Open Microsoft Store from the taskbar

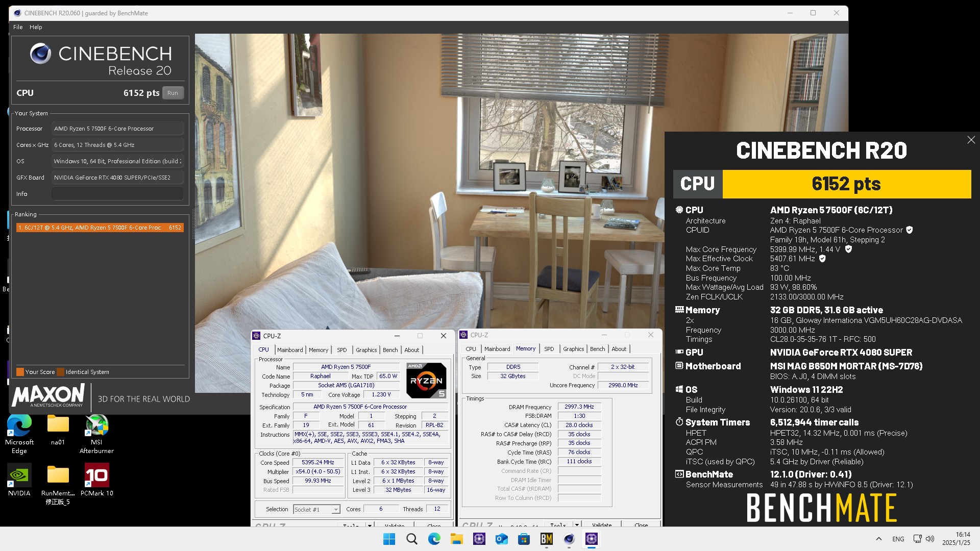(524, 539)
